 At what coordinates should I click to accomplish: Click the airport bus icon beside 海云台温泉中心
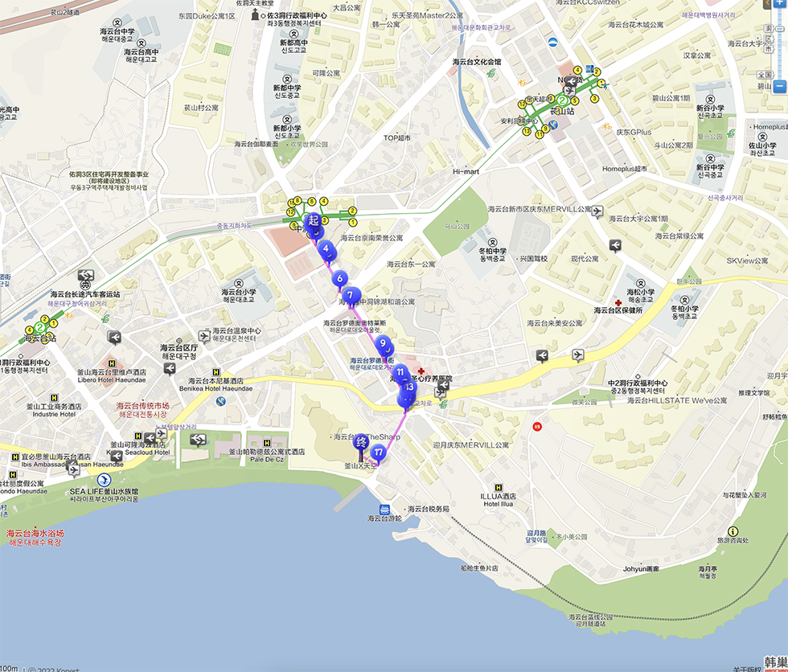(203, 335)
